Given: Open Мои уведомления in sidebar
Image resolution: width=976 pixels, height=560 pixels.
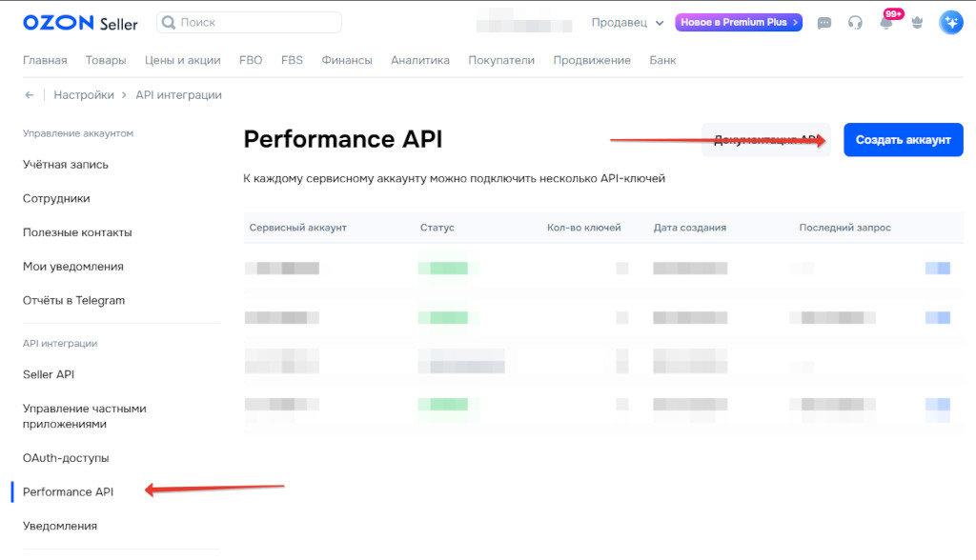Looking at the screenshot, I should tap(73, 267).
